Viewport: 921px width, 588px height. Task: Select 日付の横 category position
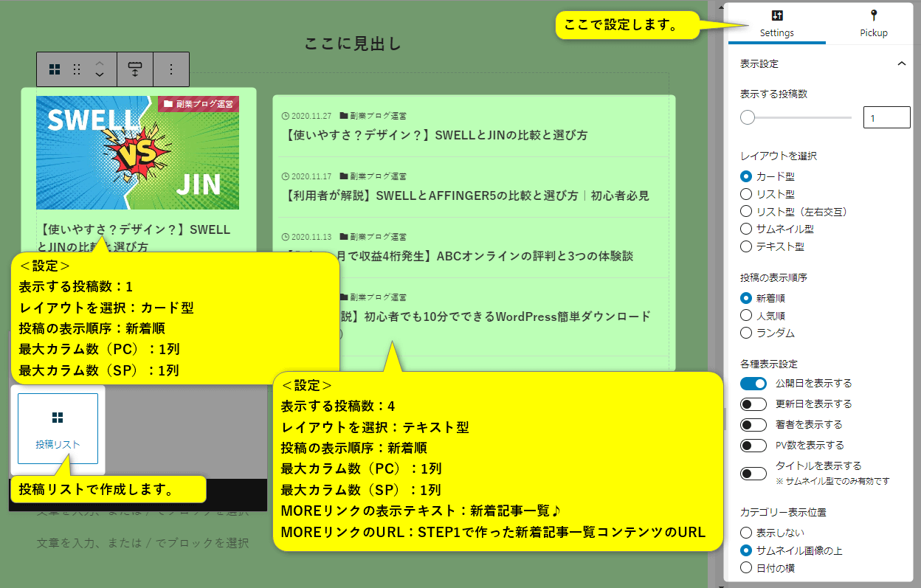(746, 568)
